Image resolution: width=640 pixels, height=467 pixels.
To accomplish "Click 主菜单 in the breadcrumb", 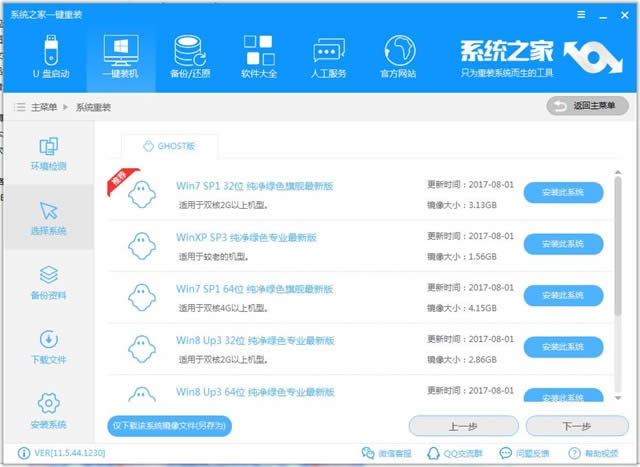I will (44, 107).
